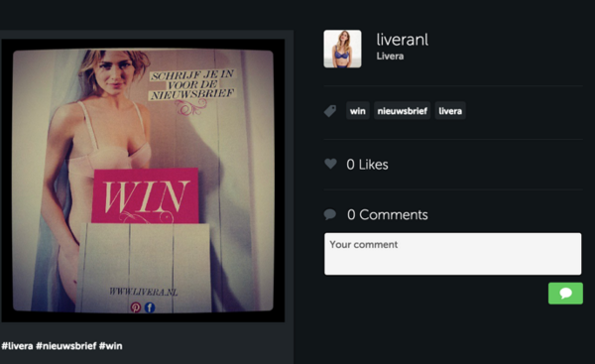
Task: Click the Livera display name
Action: [390, 57]
